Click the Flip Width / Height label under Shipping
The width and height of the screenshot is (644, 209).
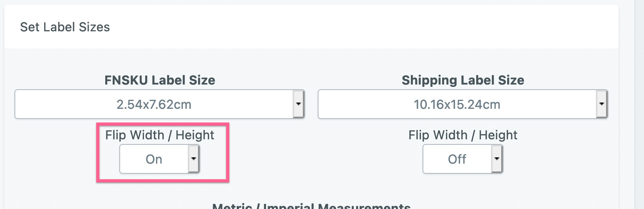pos(463,135)
